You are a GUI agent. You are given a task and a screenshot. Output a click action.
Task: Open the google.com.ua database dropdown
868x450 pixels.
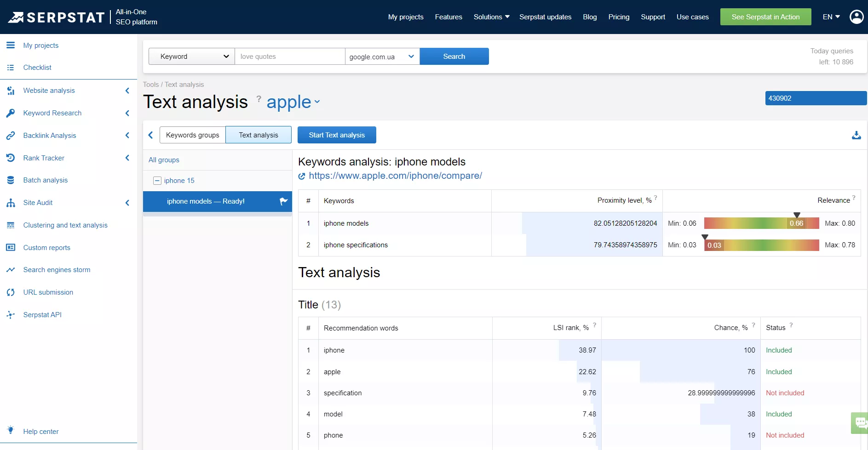tap(382, 57)
